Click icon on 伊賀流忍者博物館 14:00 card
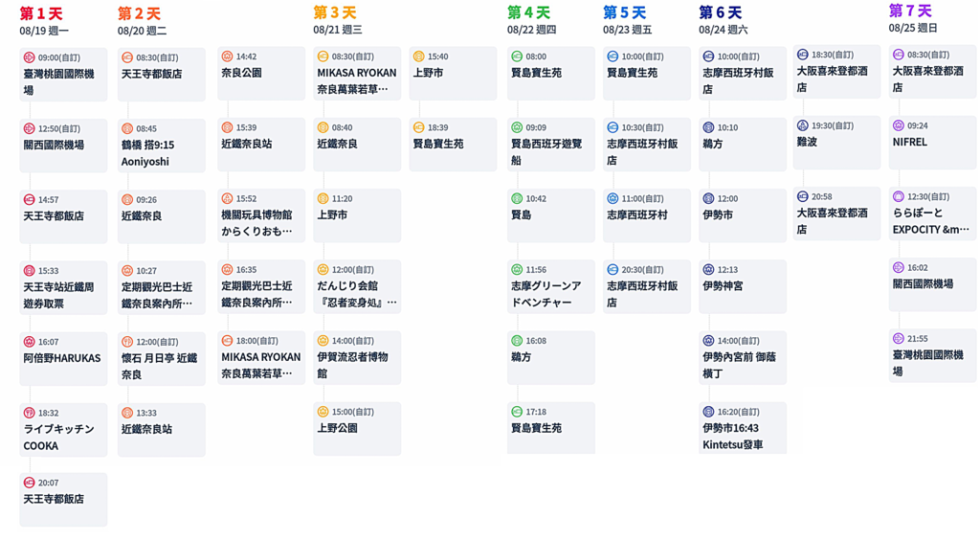Image resolution: width=980 pixels, height=541 pixels. [x=323, y=341]
